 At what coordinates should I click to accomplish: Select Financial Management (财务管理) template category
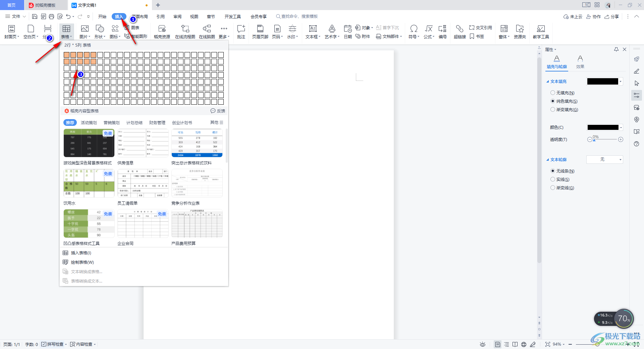tap(157, 123)
